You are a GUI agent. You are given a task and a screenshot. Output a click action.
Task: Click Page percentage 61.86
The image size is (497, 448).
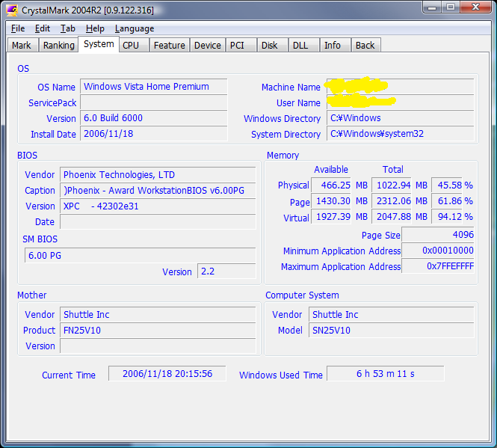(447, 201)
